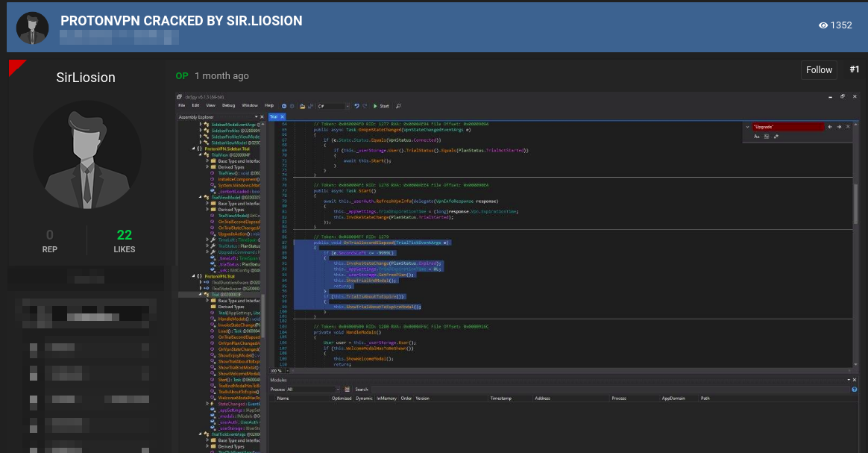Image resolution: width=868 pixels, height=453 pixels.
Task: Go to previous find match
Action: [830, 127]
